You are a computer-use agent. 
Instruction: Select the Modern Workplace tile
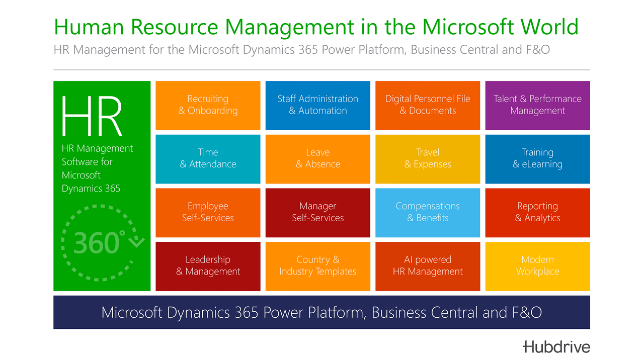tap(537, 266)
